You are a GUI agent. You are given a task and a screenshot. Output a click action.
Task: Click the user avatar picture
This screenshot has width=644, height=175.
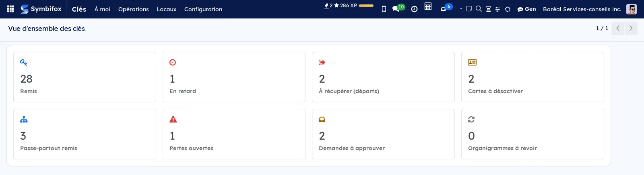[x=632, y=9]
